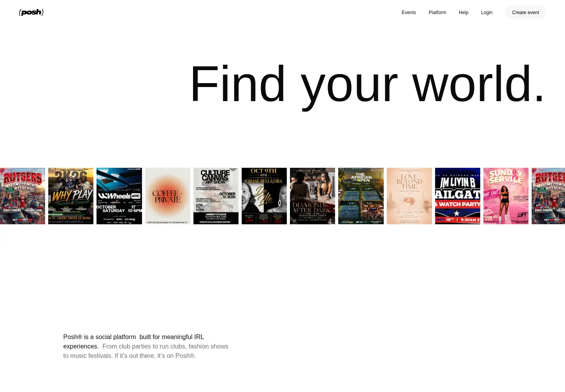Open the Coffee + Private event poster
The height and width of the screenshot is (392, 565).
click(x=168, y=196)
